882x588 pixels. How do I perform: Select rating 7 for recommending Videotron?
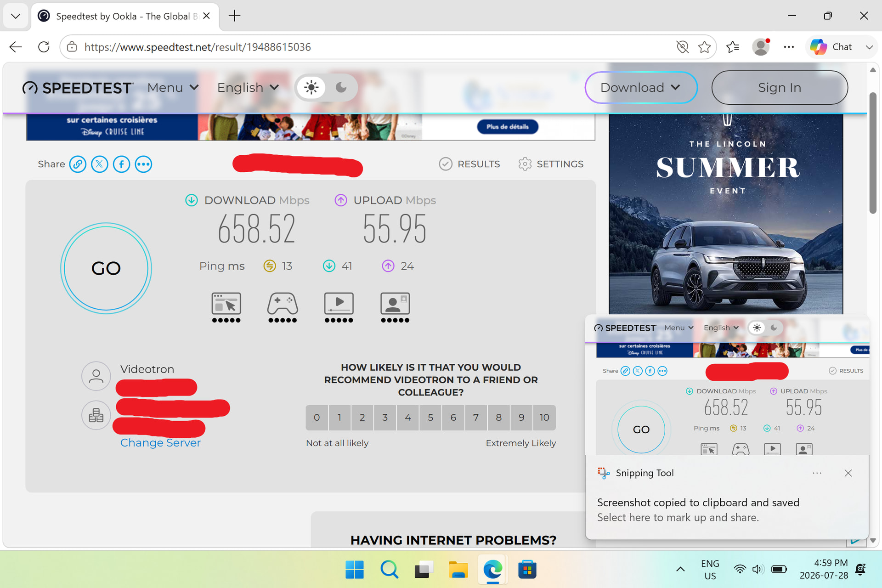pos(476,418)
